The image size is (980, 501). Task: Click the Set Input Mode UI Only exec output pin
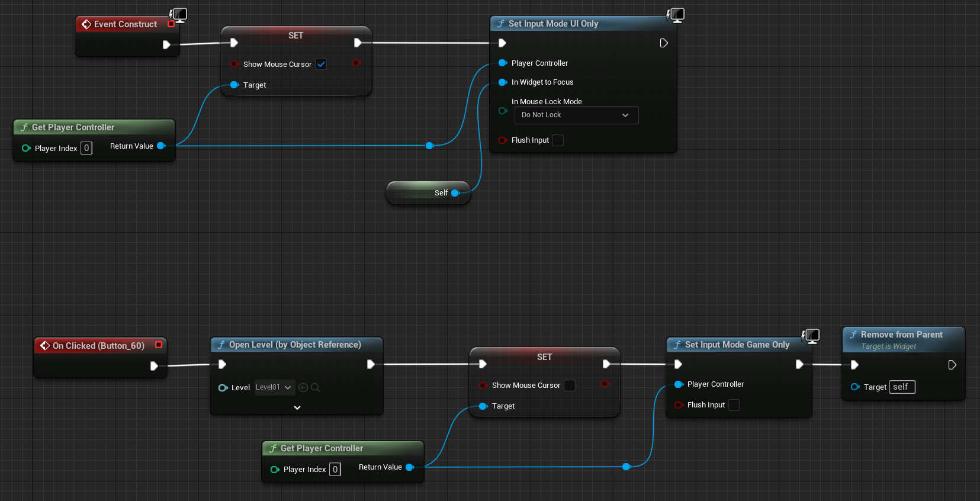point(664,43)
